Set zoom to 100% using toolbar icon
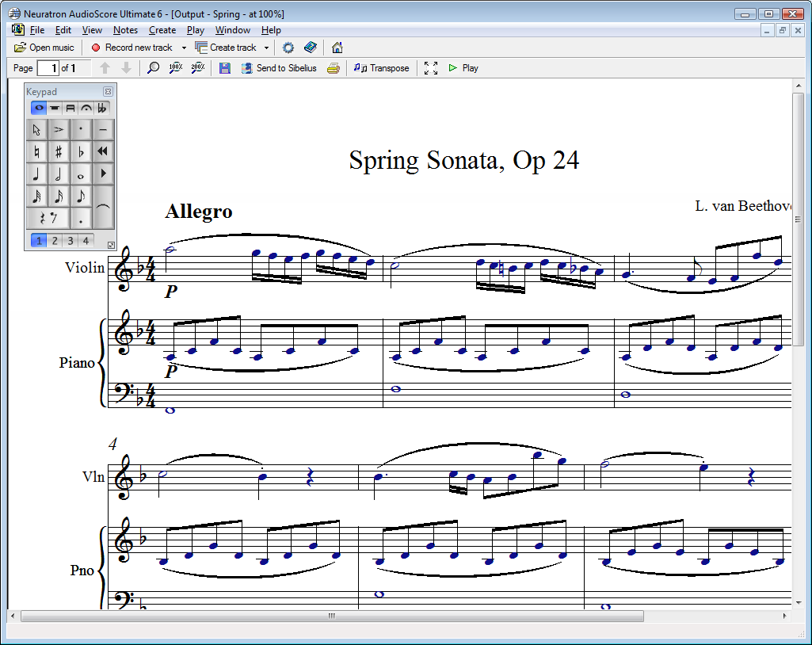812x645 pixels. tap(176, 68)
